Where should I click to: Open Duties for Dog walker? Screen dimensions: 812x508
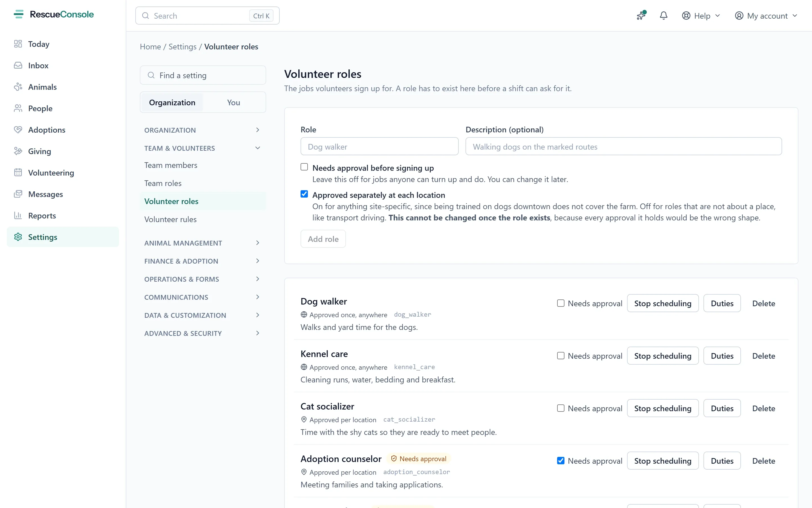(722, 303)
